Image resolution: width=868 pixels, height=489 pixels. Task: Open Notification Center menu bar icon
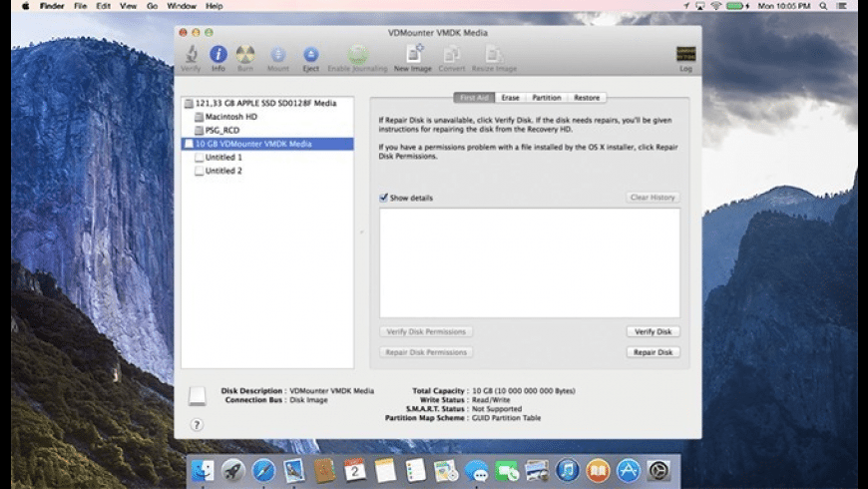click(842, 6)
